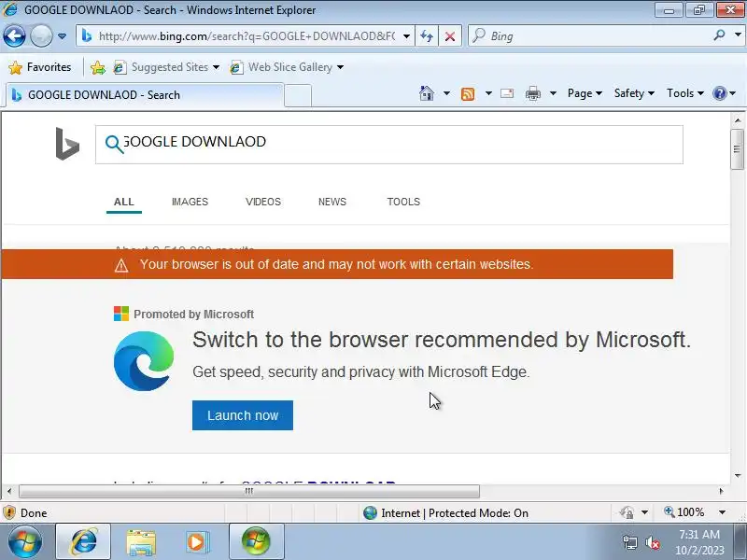This screenshot has height=560, width=747.
Task: Open the Page menu
Action: point(585,93)
